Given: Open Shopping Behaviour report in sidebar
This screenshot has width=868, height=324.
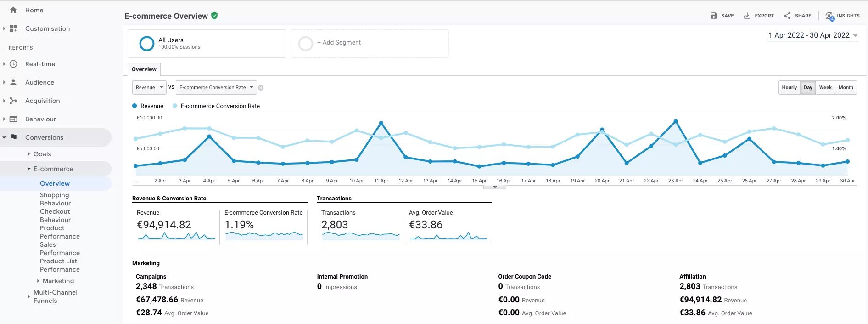Looking at the screenshot, I should [x=55, y=199].
